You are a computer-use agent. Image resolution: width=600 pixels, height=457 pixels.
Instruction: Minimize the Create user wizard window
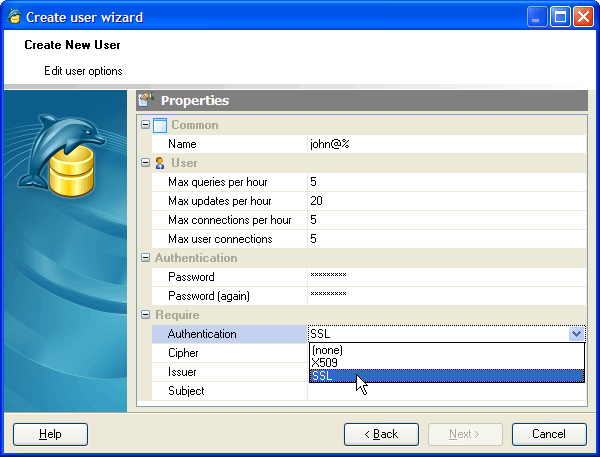tap(536, 17)
